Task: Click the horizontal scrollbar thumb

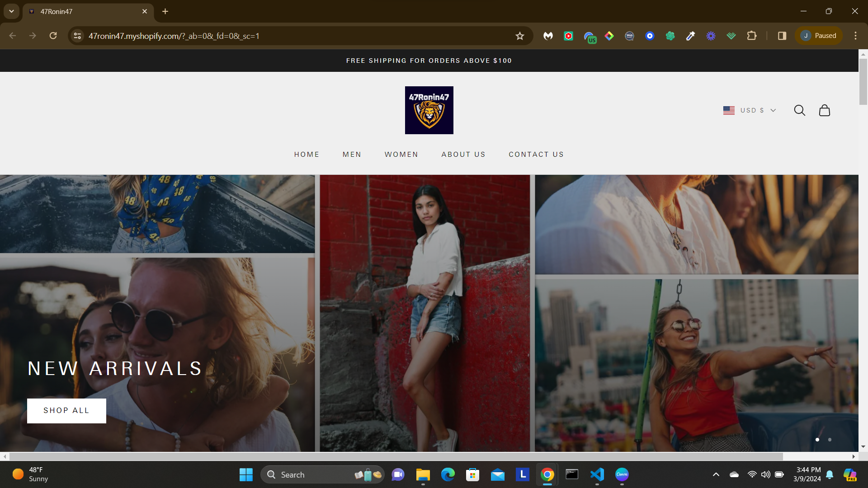Action: point(396,457)
